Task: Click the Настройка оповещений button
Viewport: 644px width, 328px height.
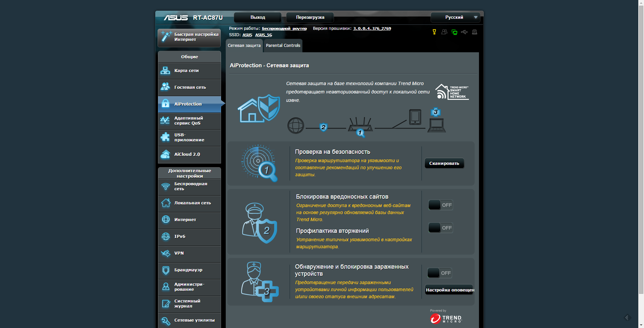Action: (449, 290)
